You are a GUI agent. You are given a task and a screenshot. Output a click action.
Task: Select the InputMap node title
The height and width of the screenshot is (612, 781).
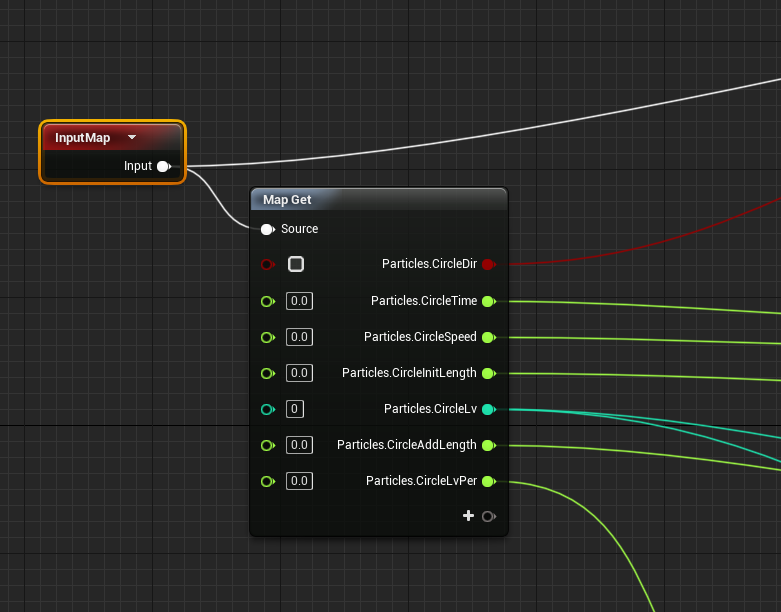[82, 137]
